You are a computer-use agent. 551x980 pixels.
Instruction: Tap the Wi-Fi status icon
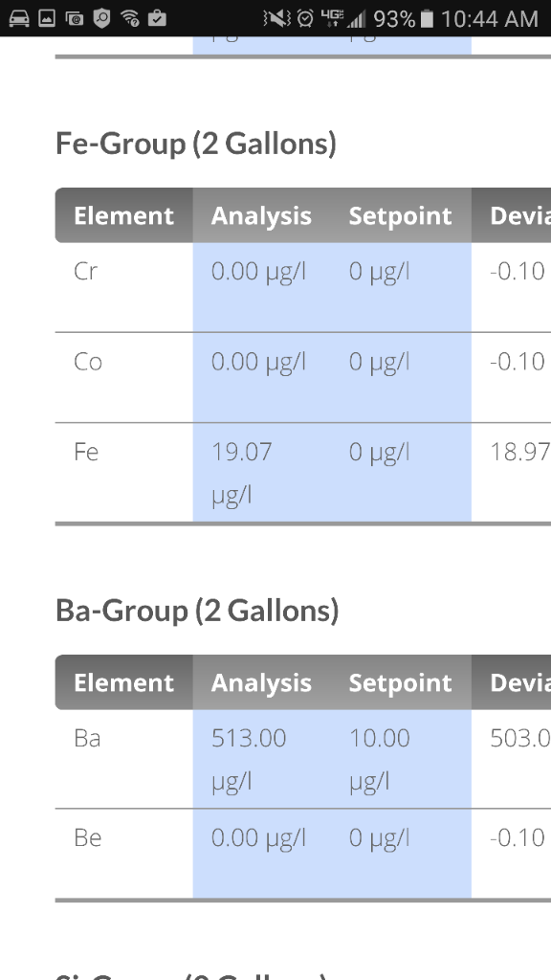(130, 18)
